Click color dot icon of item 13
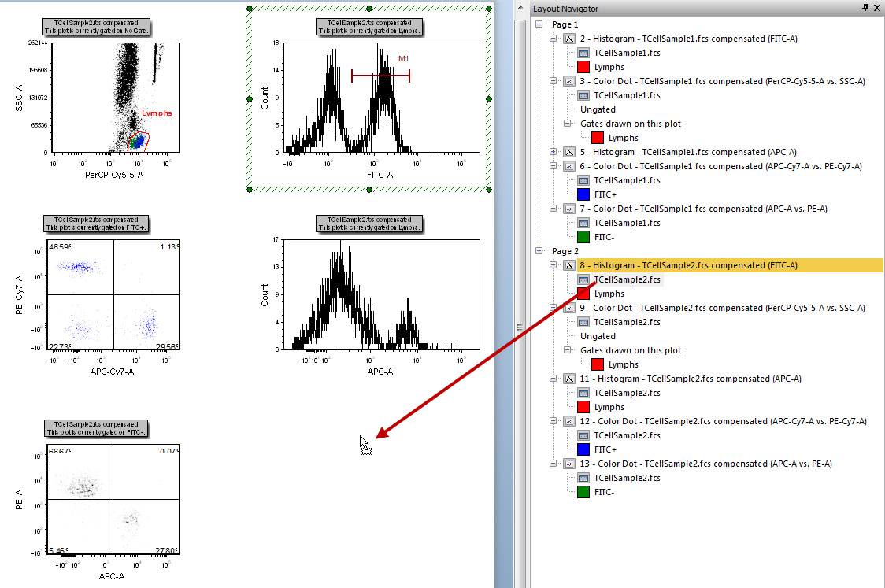The image size is (885, 588). [x=569, y=464]
